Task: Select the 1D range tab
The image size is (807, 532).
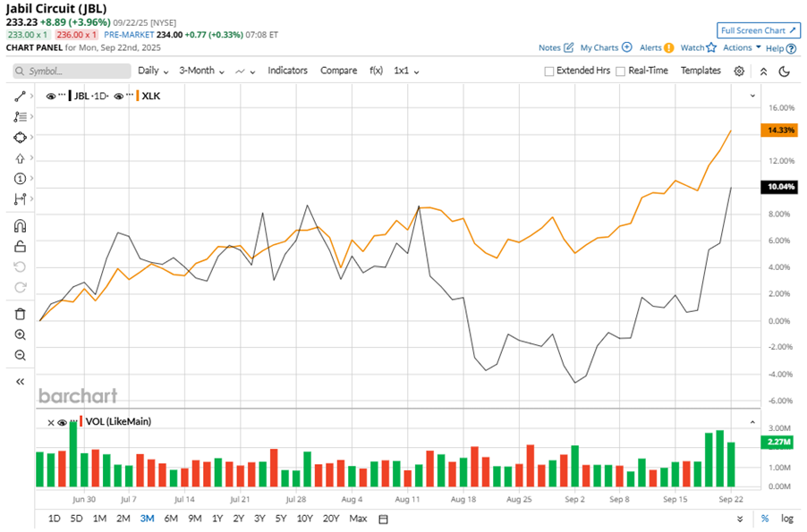Action: point(54,519)
